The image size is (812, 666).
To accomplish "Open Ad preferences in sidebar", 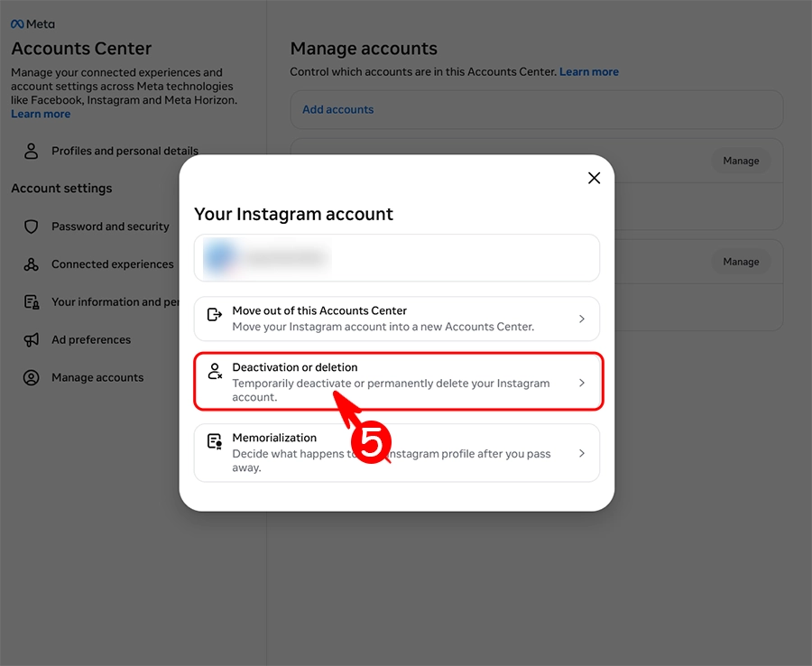I will (x=91, y=340).
